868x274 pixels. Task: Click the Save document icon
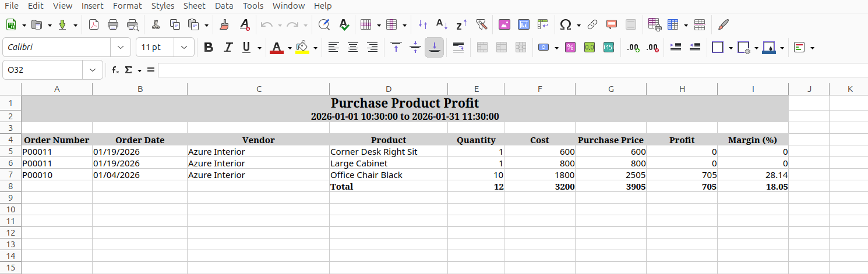(x=62, y=25)
